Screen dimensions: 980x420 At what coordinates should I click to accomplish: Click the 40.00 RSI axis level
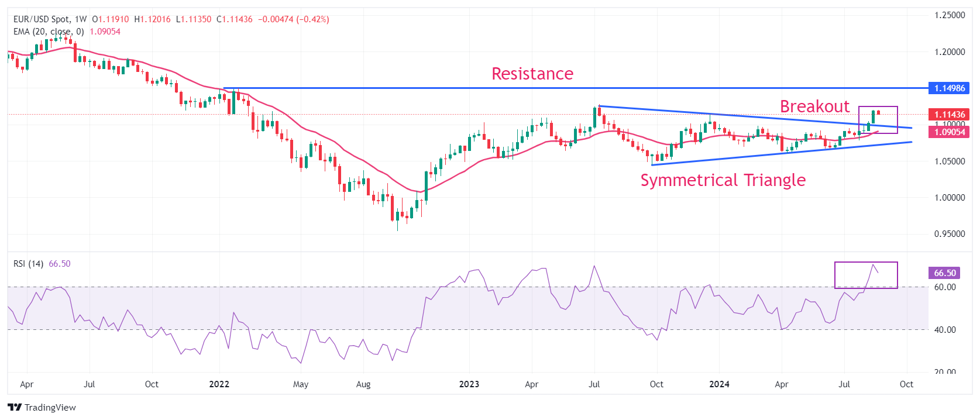coord(945,330)
